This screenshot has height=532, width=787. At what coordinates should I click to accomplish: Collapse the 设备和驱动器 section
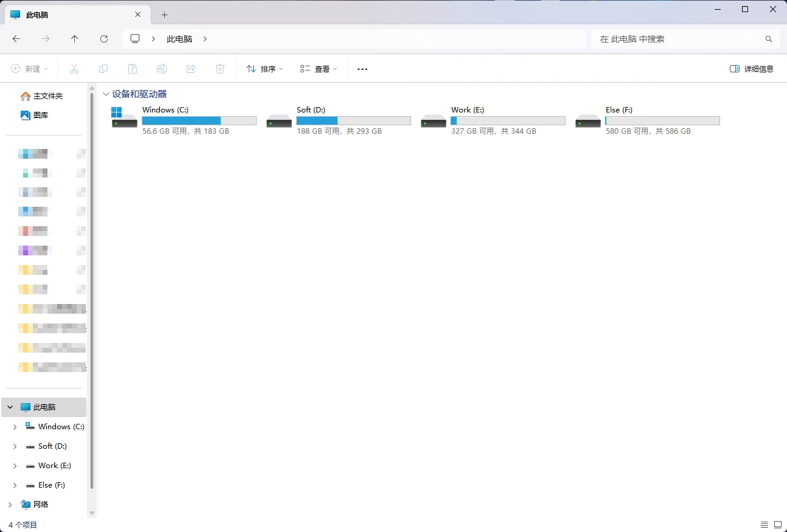pos(106,94)
